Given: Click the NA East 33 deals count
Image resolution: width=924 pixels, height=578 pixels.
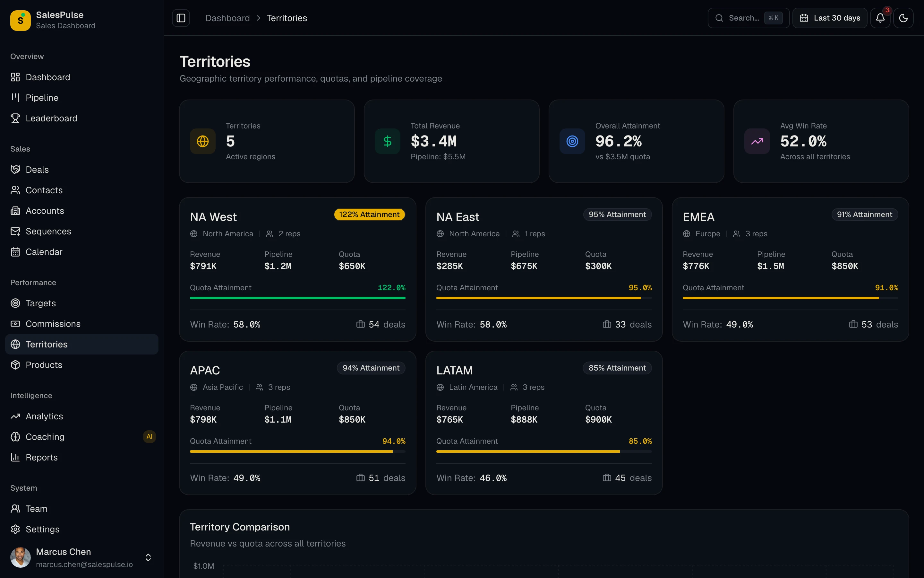Looking at the screenshot, I should coord(627,325).
